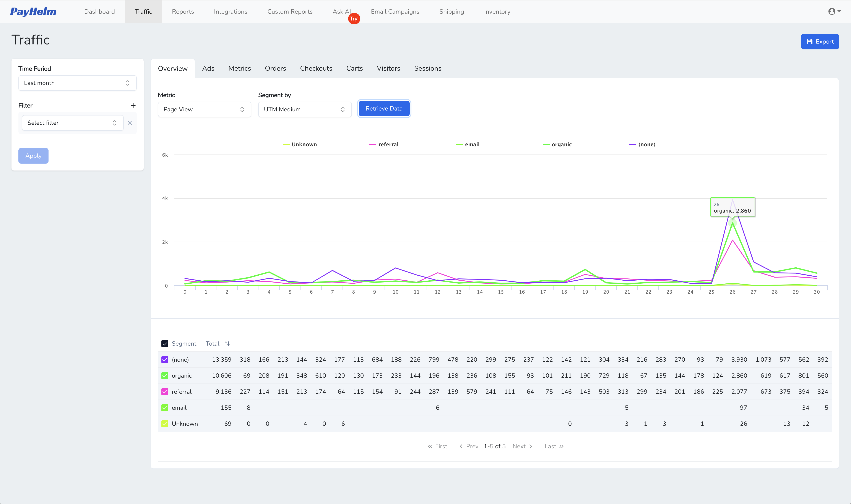Click the Retrieve Data button

click(x=384, y=108)
